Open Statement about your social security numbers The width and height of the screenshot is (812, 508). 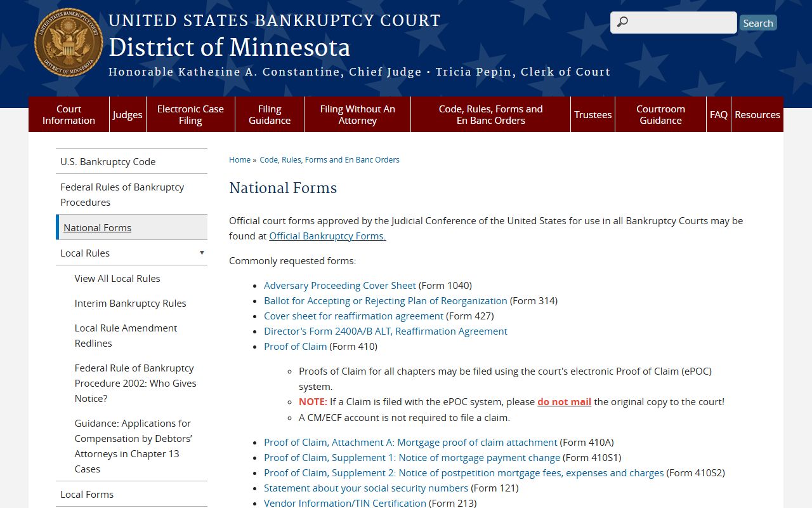pyautogui.click(x=366, y=488)
